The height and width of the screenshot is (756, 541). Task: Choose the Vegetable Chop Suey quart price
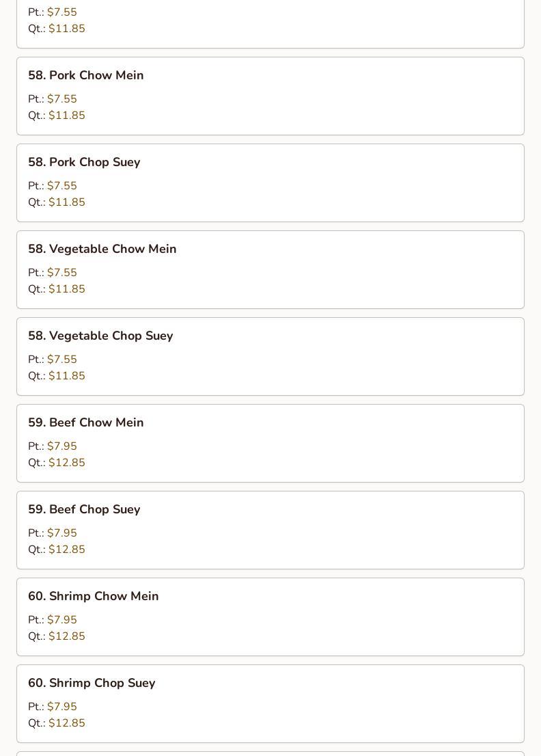(67, 375)
